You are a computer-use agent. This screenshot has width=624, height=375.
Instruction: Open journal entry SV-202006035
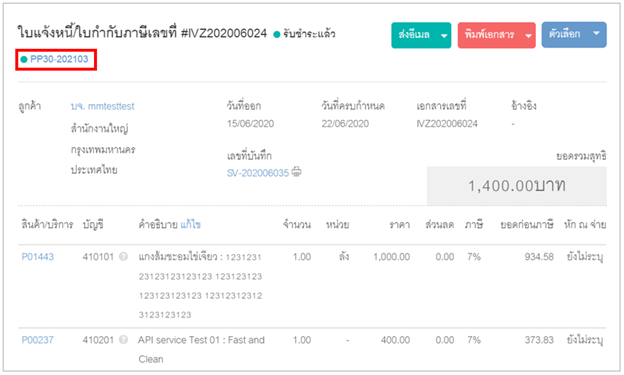[258, 173]
